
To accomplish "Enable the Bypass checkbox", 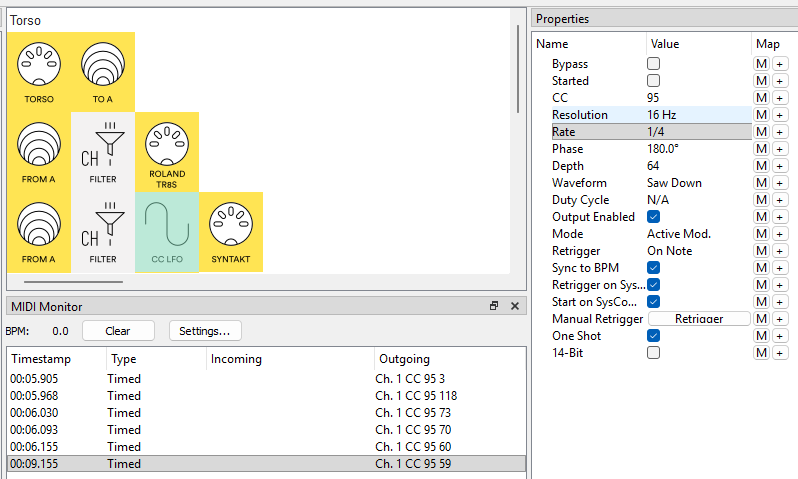I will 654,64.
